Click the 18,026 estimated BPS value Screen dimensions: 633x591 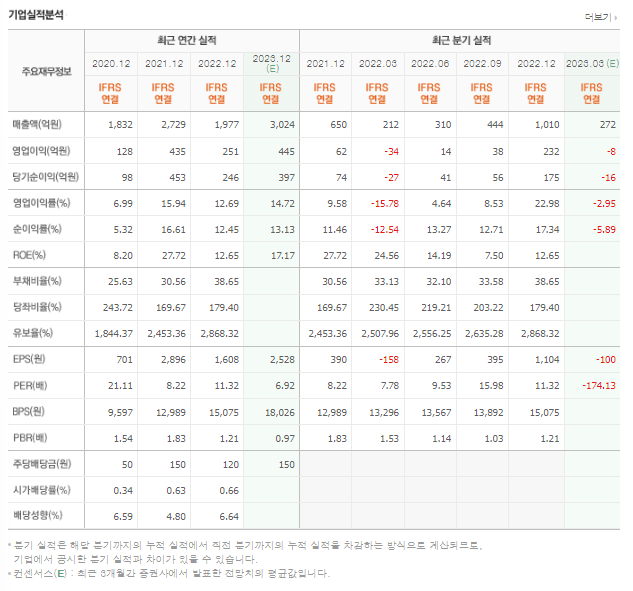(280, 413)
